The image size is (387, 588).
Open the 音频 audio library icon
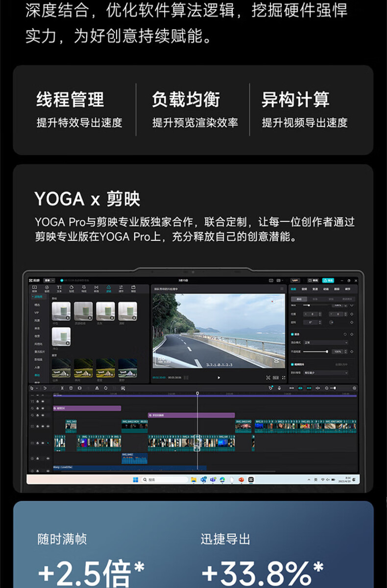(47, 288)
